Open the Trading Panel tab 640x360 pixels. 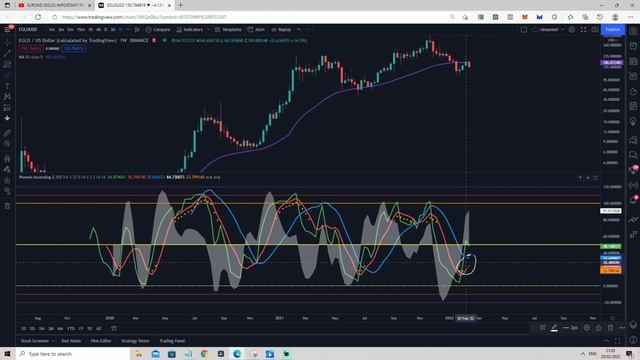pos(172,341)
